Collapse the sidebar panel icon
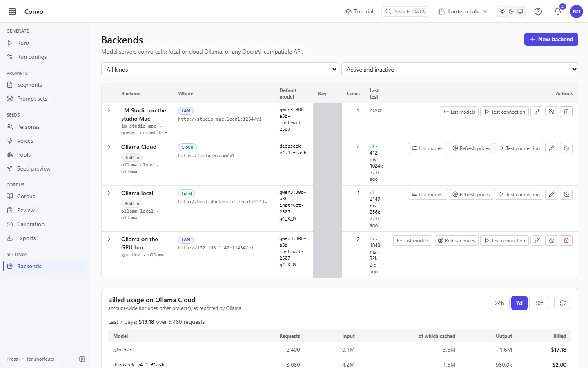This screenshot has height=368, width=588. click(x=82, y=359)
